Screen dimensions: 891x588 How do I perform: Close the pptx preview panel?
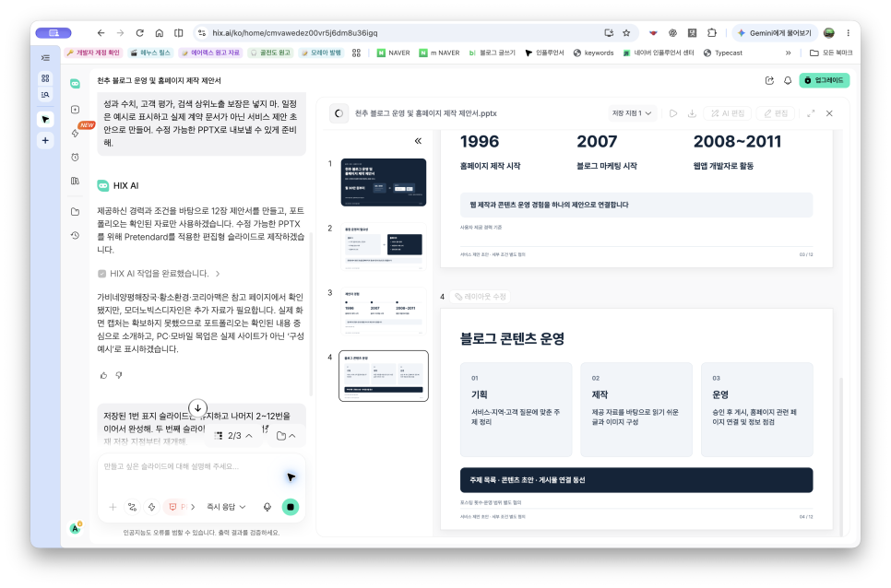pyautogui.click(x=829, y=113)
